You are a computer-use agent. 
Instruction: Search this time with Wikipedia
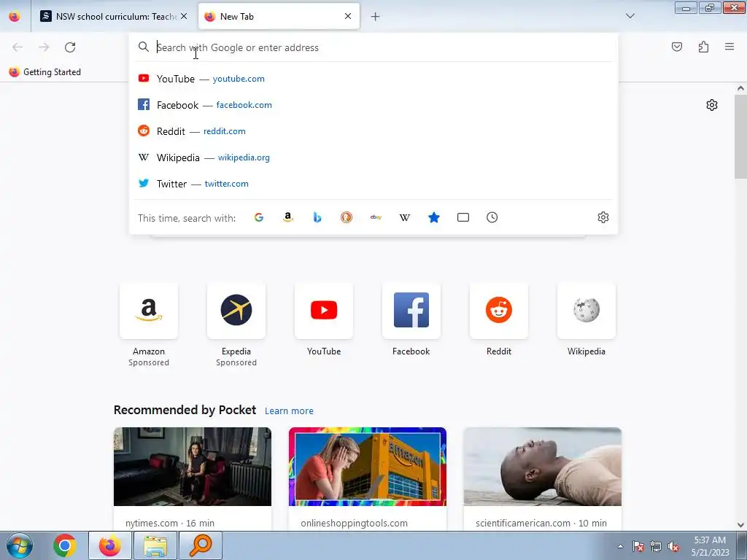404,217
